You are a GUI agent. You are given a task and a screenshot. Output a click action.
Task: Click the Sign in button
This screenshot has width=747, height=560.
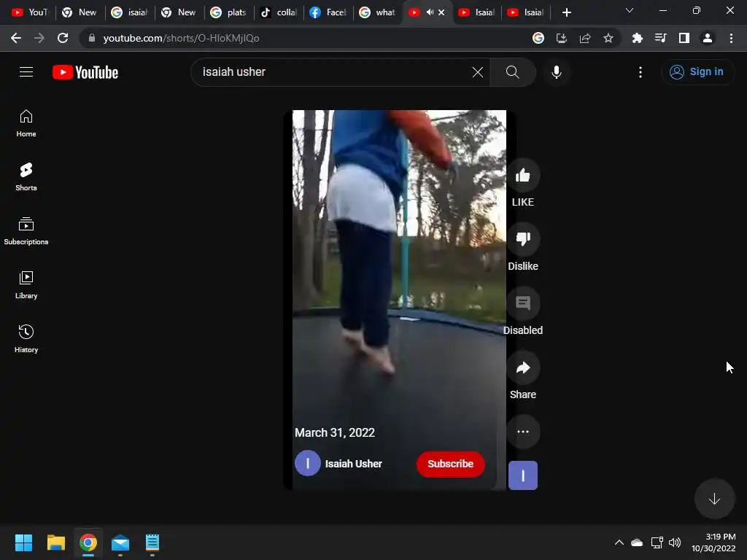[697, 72]
